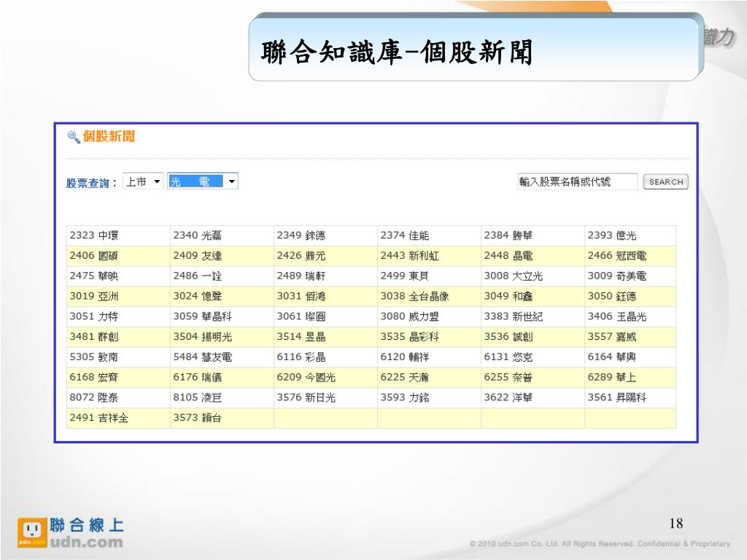View news for 6116 彩晶

point(301,357)
